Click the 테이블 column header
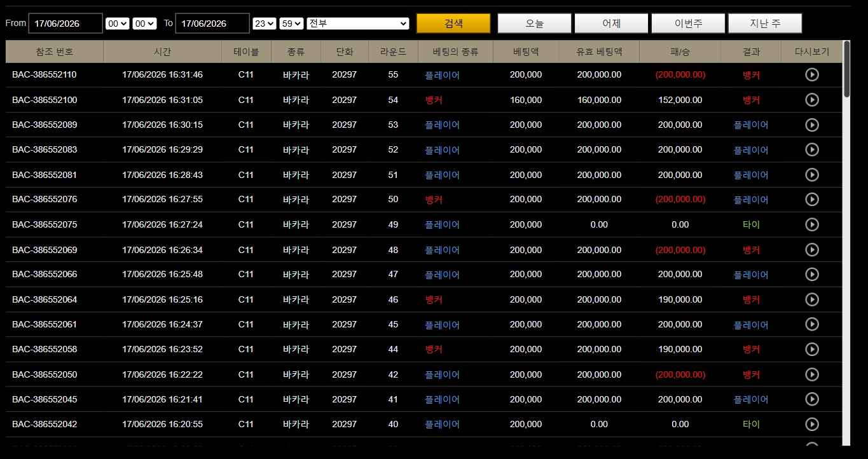Image resolution: width=868 pixels, height=459 pixels. tap(246, 51)
